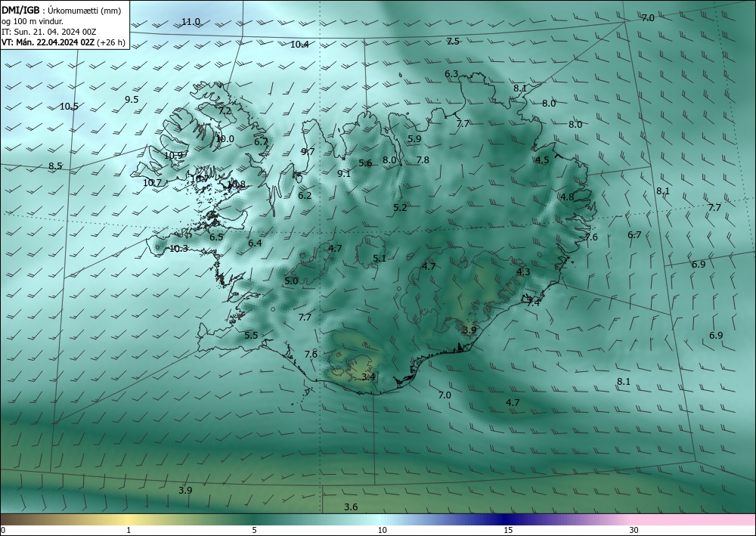Click the 6.2 value on the map
This screenshot has height=536, width=756.
305,196
